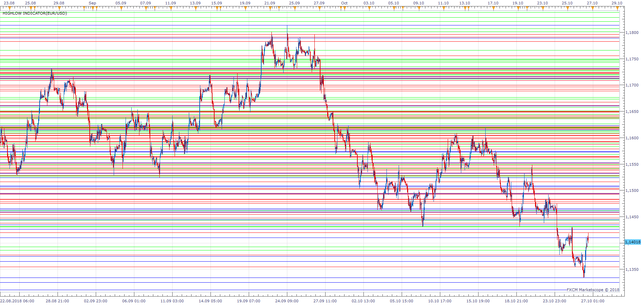The image size is (644, 305).
Task: Click the orange marker beneath 03.10
Action: point(369,8)
